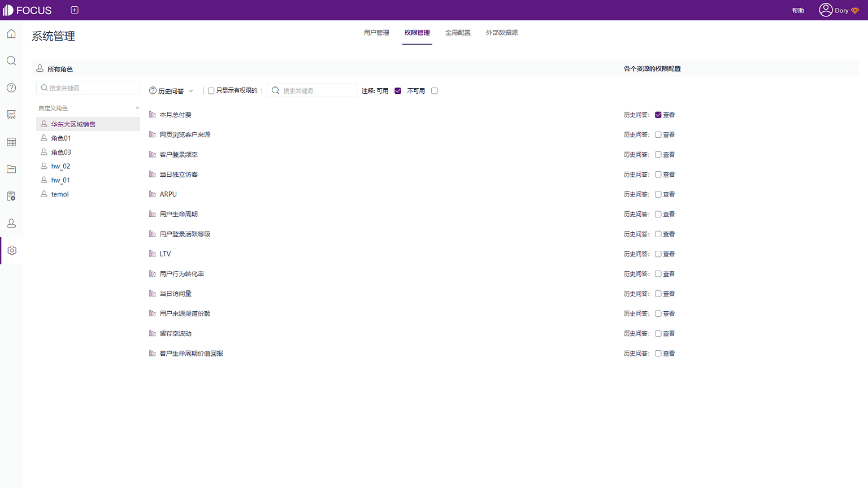This screenshot has height=488, width=868.
Task: Click role icon beside temol
Action: tap(44, 194)
